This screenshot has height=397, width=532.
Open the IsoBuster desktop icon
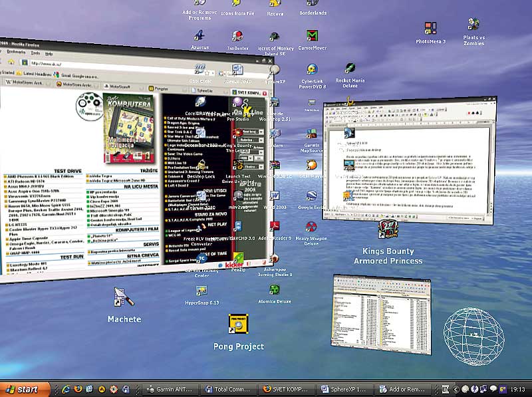click(x=237, y=36)
